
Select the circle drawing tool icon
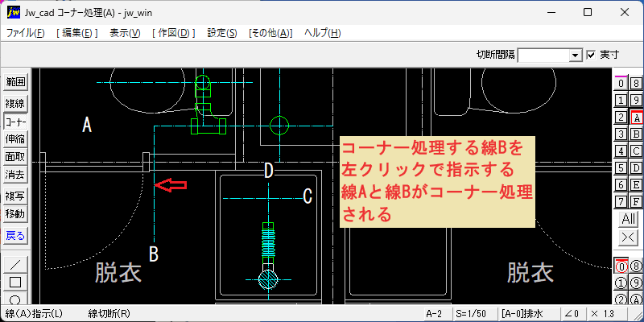(15, 298)
